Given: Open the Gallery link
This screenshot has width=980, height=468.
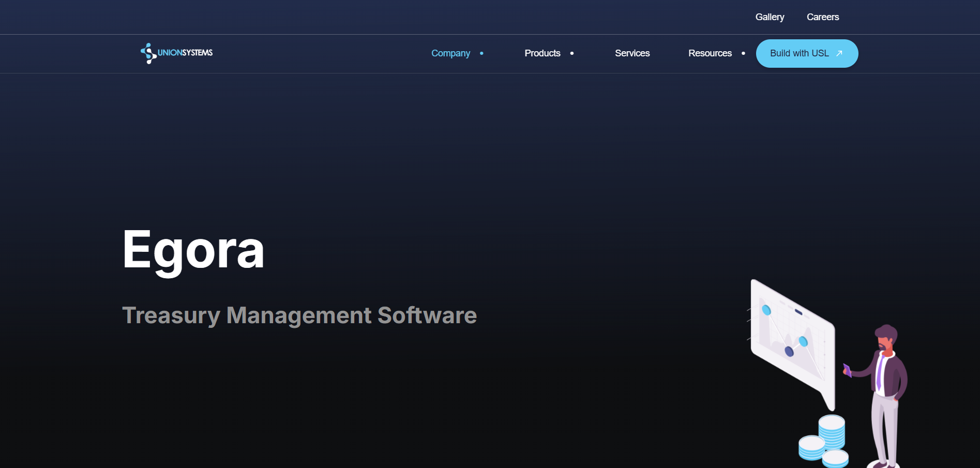Looking at the screenshot, I should click(x=770, y=17).
